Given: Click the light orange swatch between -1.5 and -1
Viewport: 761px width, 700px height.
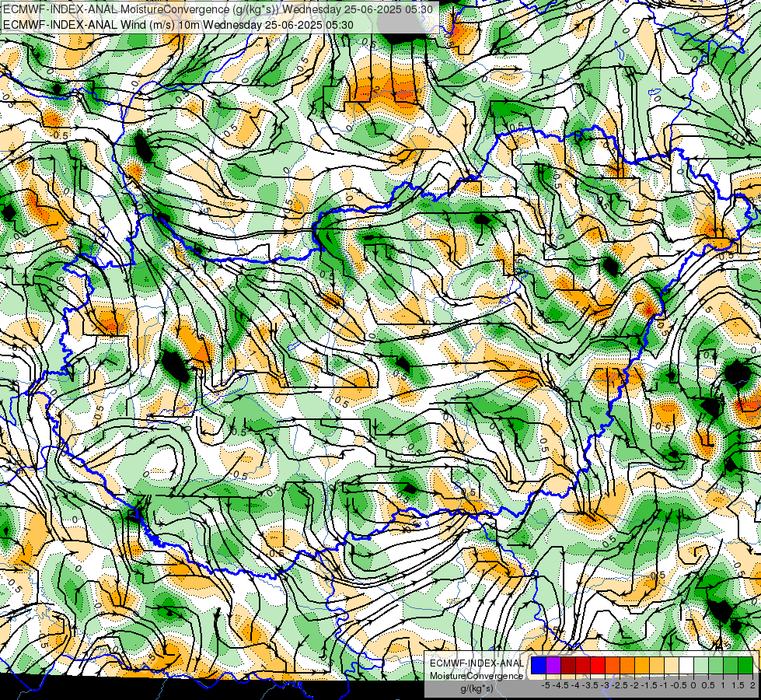Looking at the screenshot, I should [657, 666].
